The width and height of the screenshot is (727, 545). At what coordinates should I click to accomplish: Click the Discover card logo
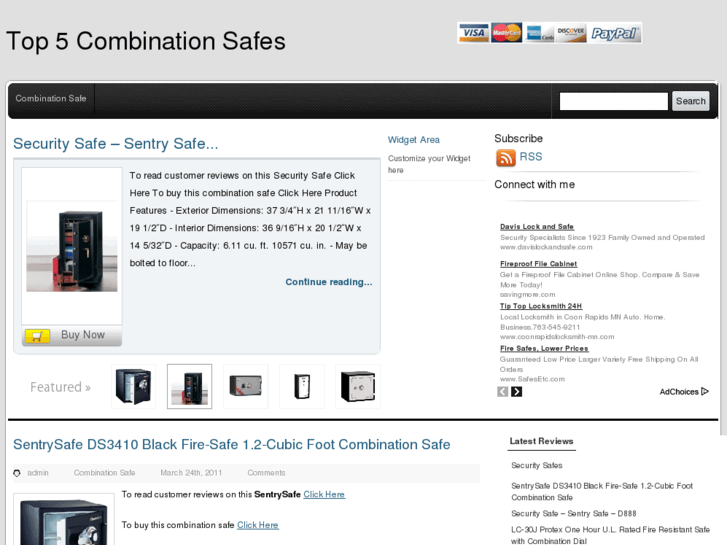click(571, 33)
